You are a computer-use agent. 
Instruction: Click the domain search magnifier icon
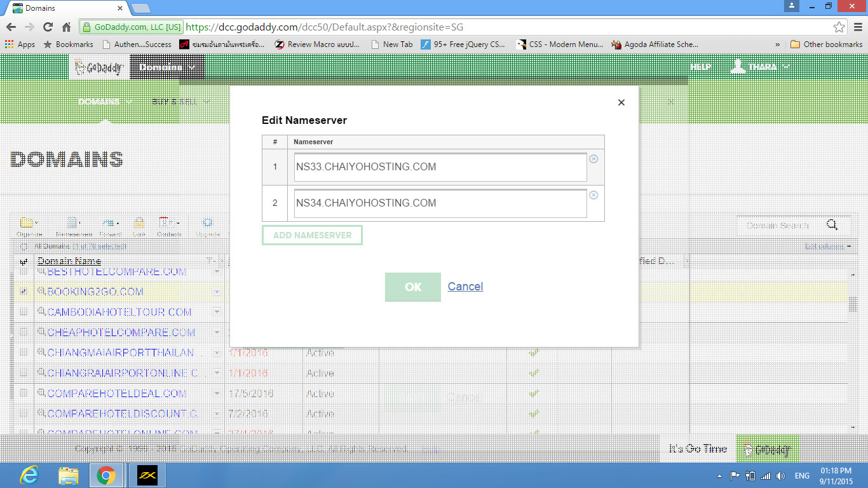[832, 224]
